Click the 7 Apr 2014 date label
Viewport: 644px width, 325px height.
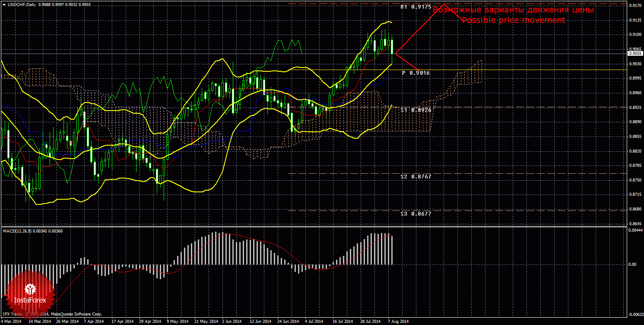pyautogui.click(x=94, y=322)
